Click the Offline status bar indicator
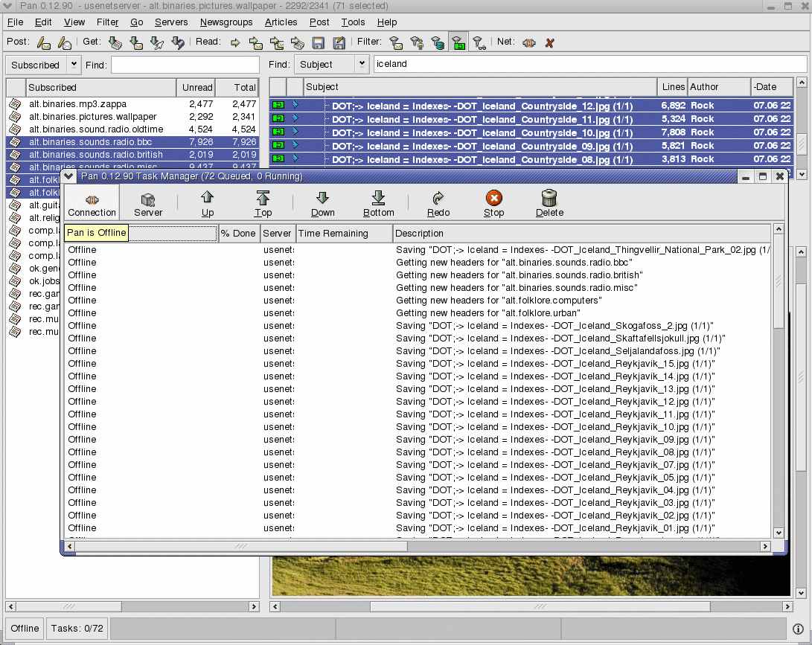The width and height of the screenshot is (812, 645). [x=25, y=629]
